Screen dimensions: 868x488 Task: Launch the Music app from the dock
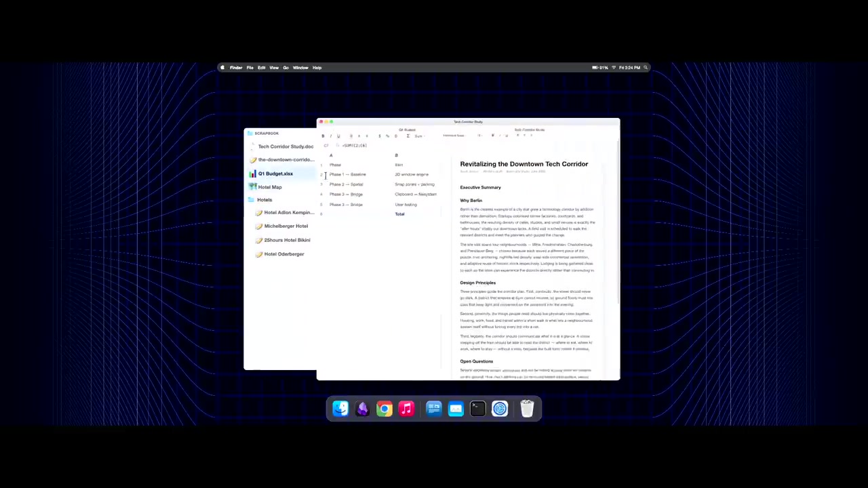[406, 409]
